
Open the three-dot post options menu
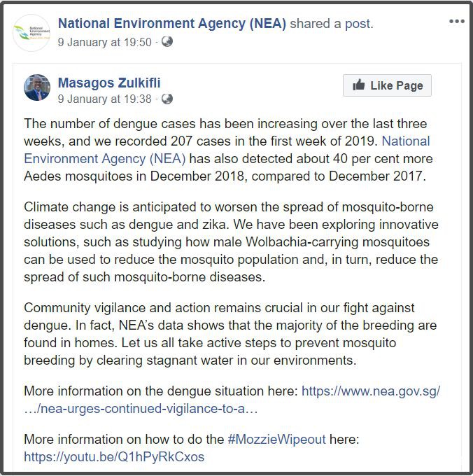click(456, 22)
